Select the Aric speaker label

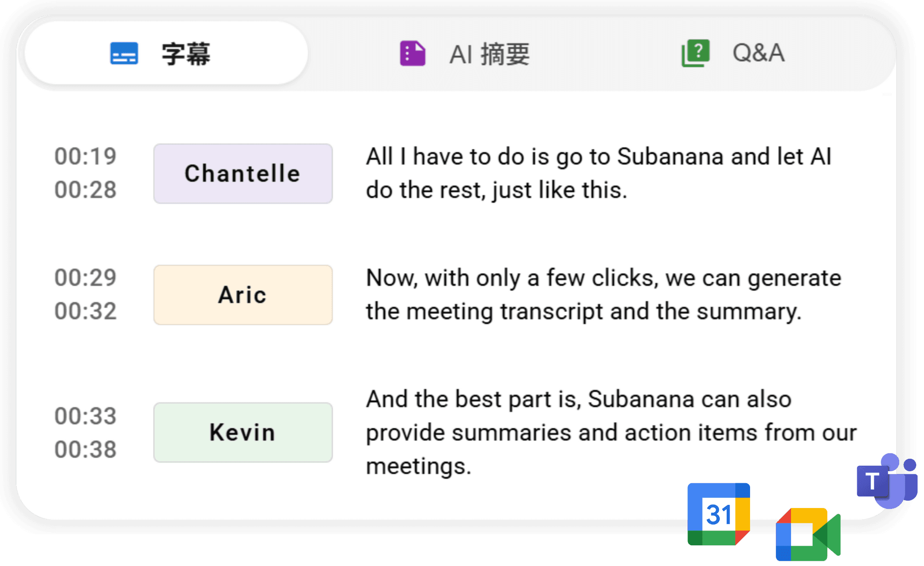click(243, 295)
